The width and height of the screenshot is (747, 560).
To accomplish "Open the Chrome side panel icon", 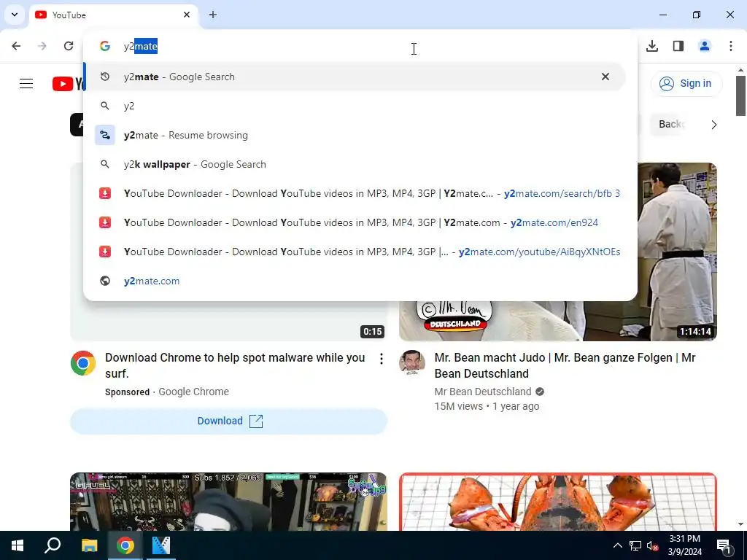I will click(678, 46).
